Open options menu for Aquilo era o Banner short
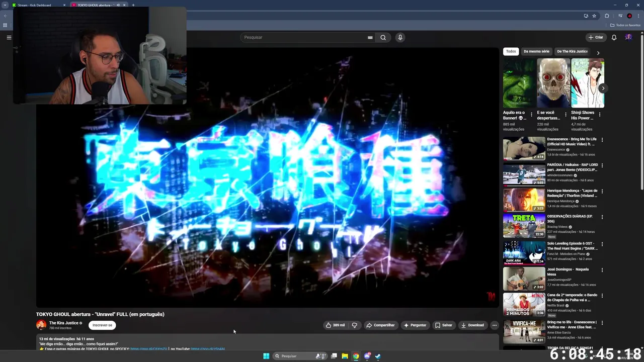 tap(531, 115)
